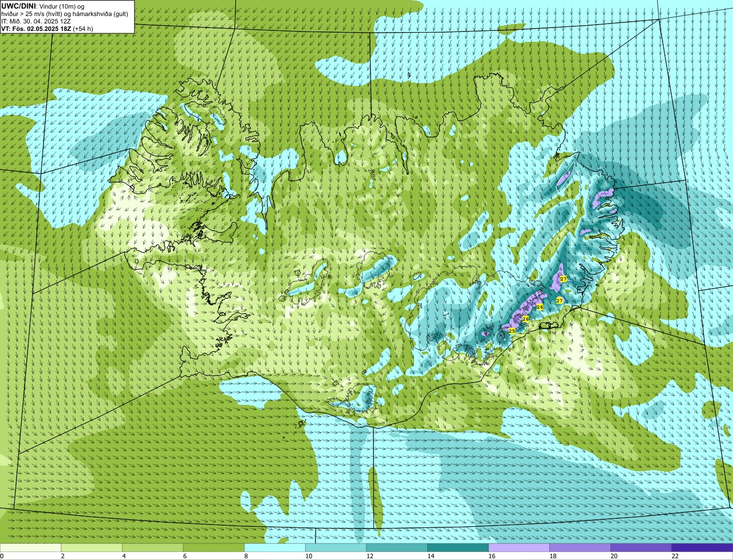Pick the 12–14 m/s teal legend swatch
733x560 pixels.
point(397,547)
